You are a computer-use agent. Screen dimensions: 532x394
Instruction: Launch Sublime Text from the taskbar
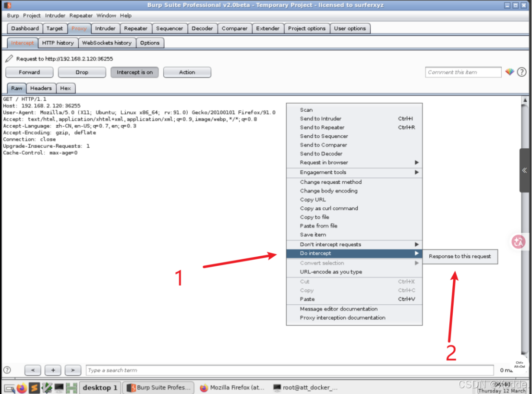click(34, 388)
